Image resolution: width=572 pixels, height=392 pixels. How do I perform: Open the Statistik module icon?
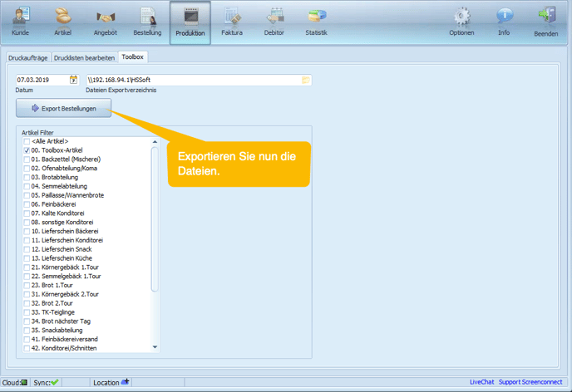(x=317, y=17)
